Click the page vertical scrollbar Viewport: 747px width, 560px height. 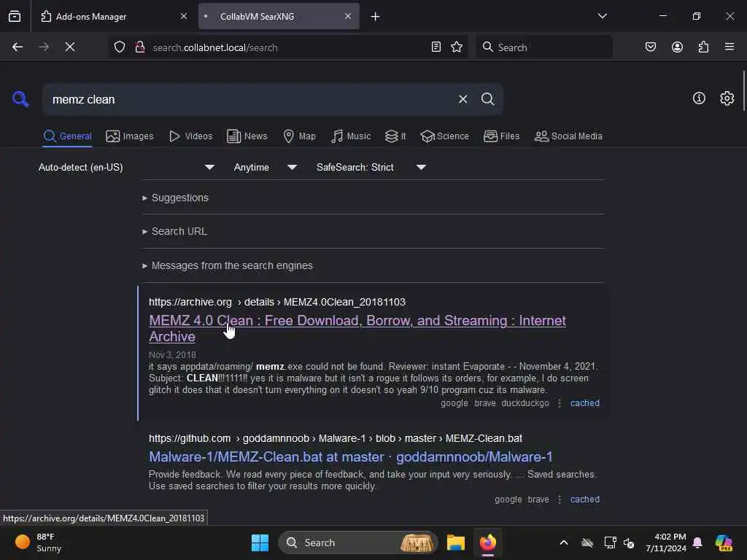click(x=743, y=90)
